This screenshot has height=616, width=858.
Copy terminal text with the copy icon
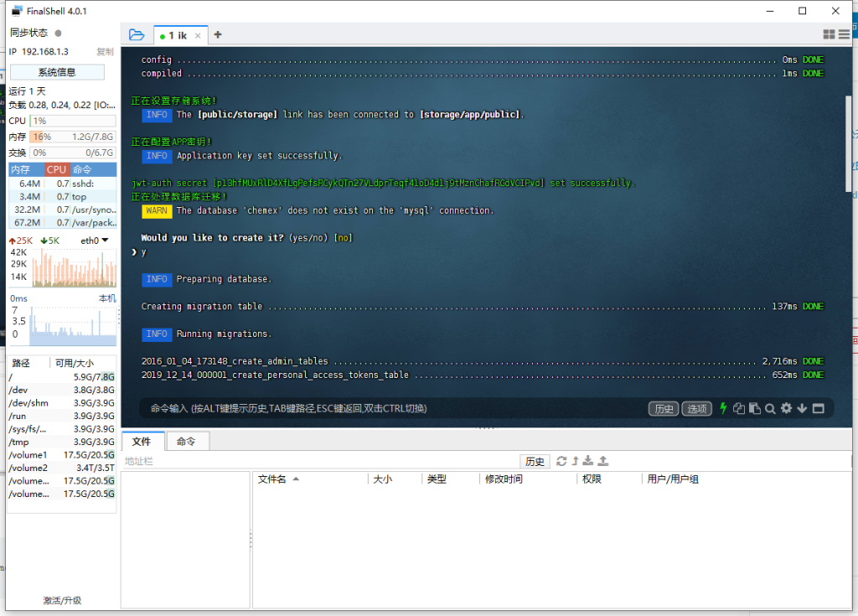point(739,408)
